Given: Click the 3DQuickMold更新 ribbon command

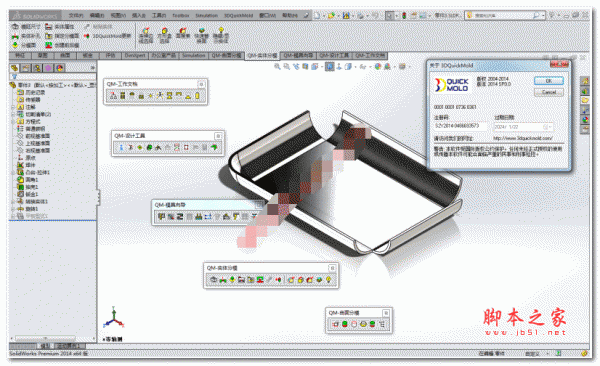Looking at the screenshot, I should (x=108, y=36).
